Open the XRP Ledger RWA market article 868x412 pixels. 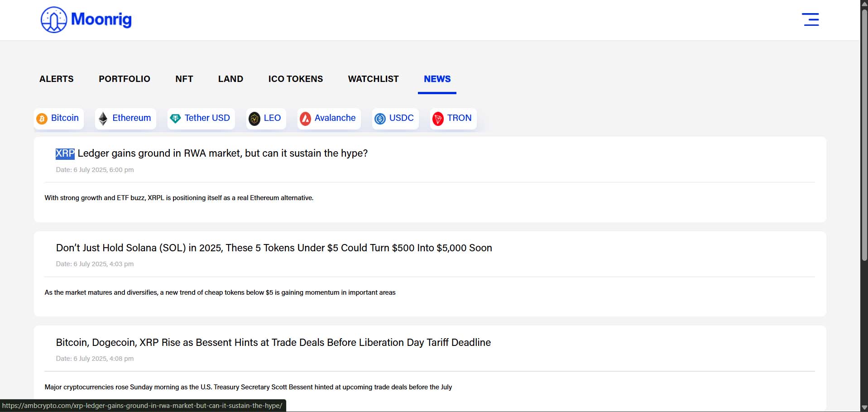(x=211, y=153)
